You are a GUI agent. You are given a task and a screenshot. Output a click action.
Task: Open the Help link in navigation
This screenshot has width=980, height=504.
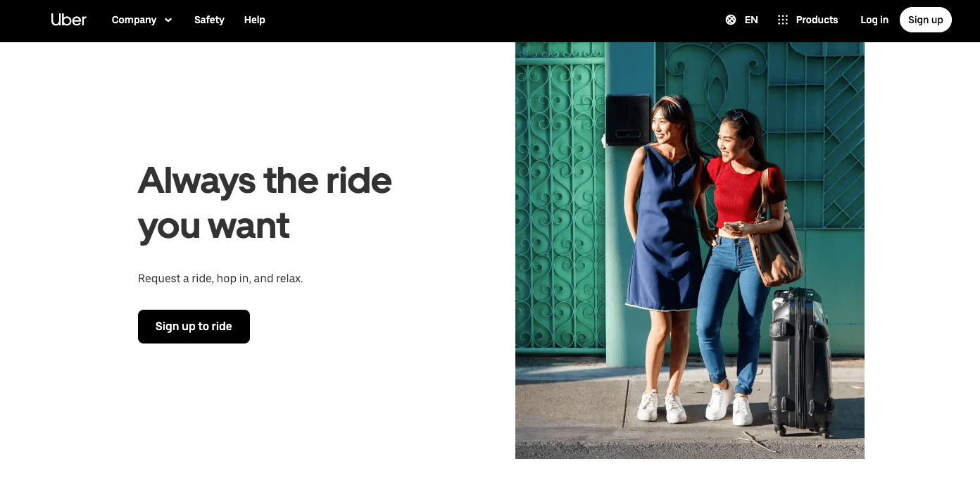click(x=255, y=20)
